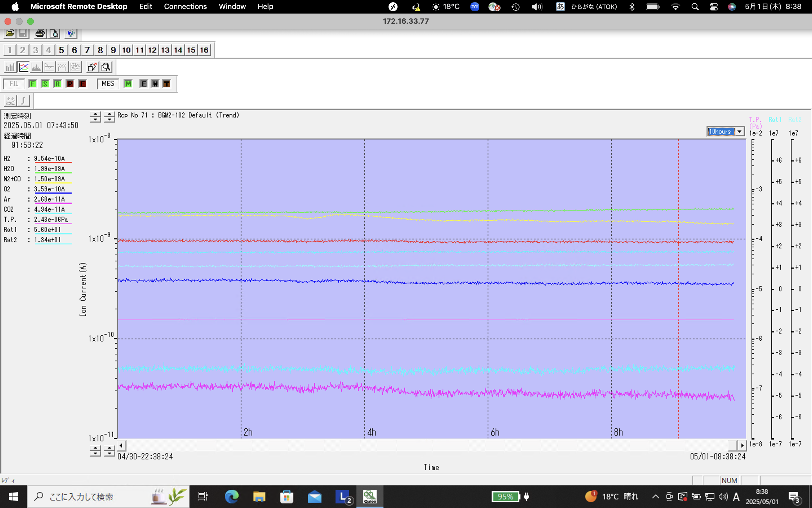Click the globe icon in top toolbar
812x508 pixels.
coord(71,33)
